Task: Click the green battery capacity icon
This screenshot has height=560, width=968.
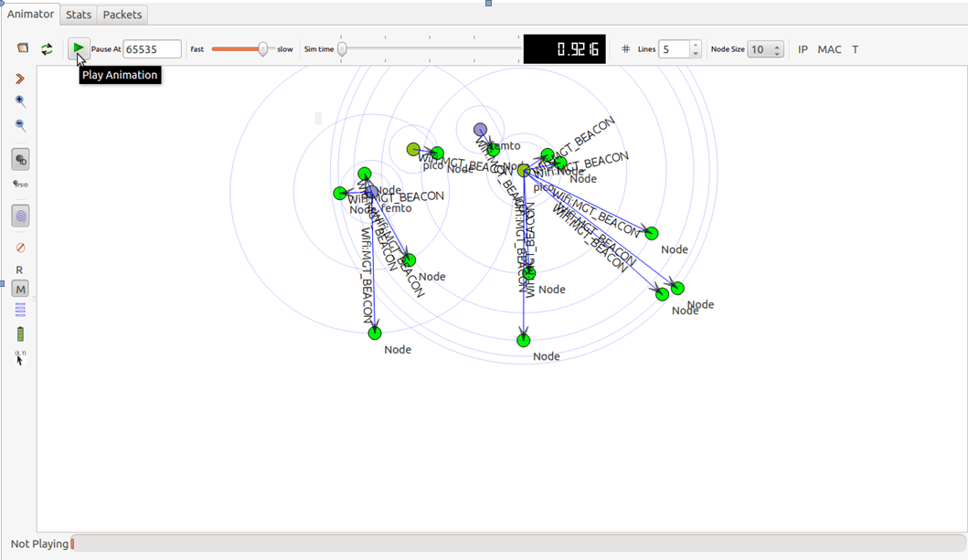Action: click(x=20, y=334)
